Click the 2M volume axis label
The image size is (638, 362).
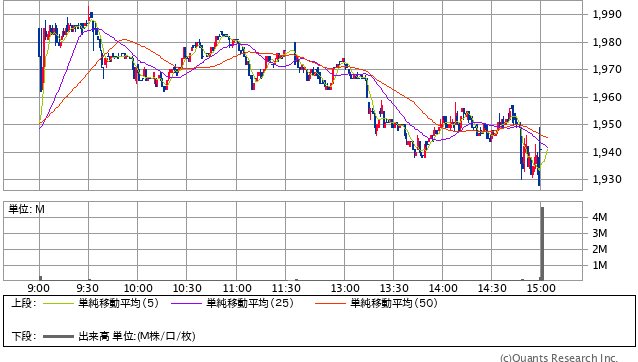click(x=600, y=249)
